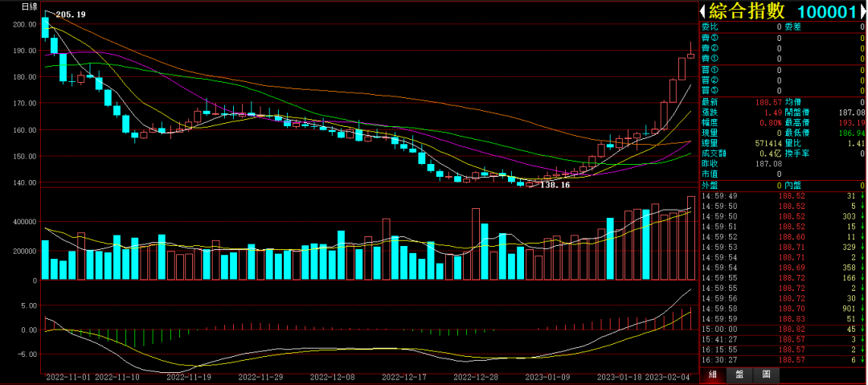
Task: Click the left arrow beside 綜合指數
Action: 704,11
